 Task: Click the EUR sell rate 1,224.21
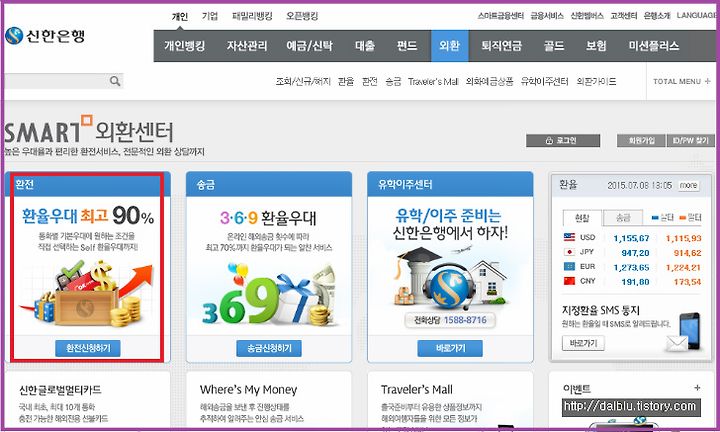click(x=684, y=268)
